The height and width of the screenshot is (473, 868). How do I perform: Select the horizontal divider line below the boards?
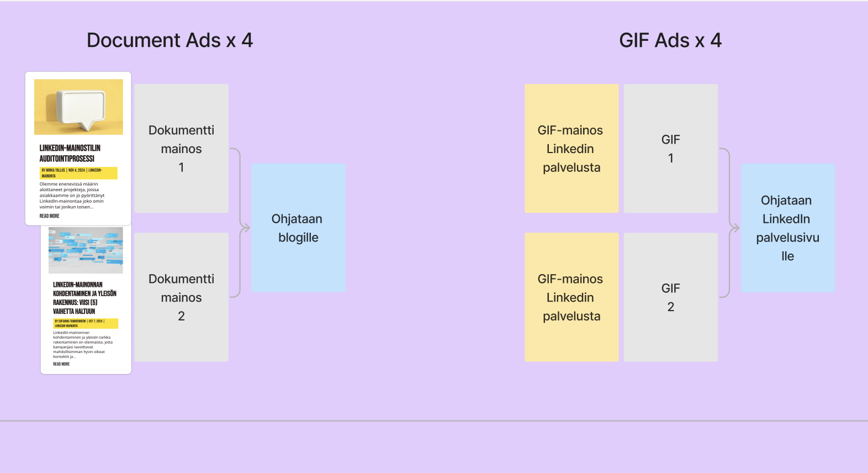434,421
